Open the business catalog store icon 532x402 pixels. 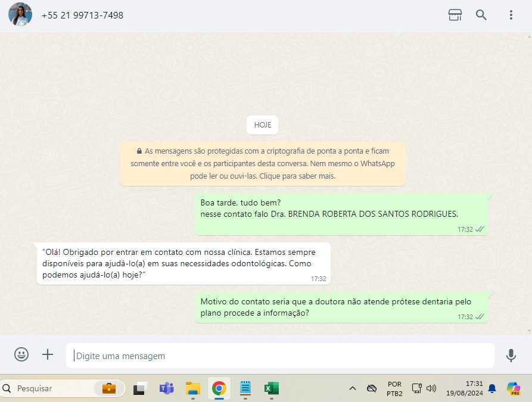(x=455, y=15)
